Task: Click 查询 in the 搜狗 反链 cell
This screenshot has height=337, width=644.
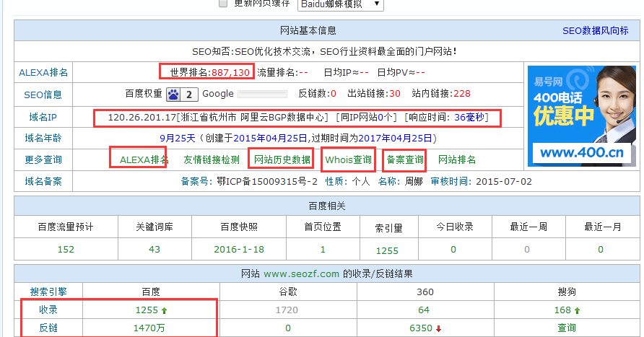Action: 567,328
